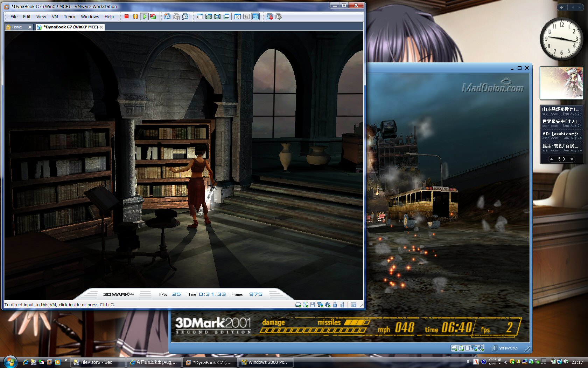Show hidden system tray icons arrow
This screenshot has width=588, height=368.
coord(505,362)
